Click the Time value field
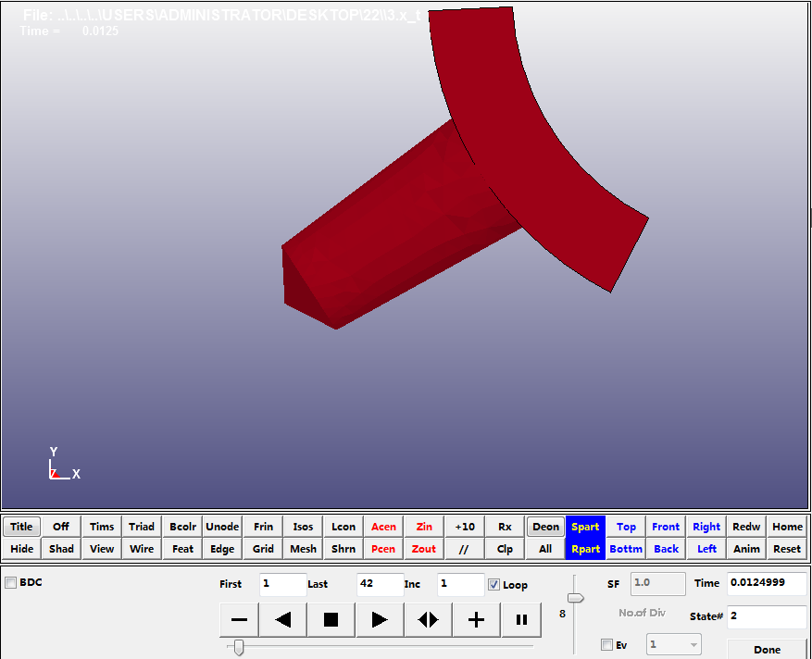The width and height of the screenshot is (812, 659). pos(767,583)
